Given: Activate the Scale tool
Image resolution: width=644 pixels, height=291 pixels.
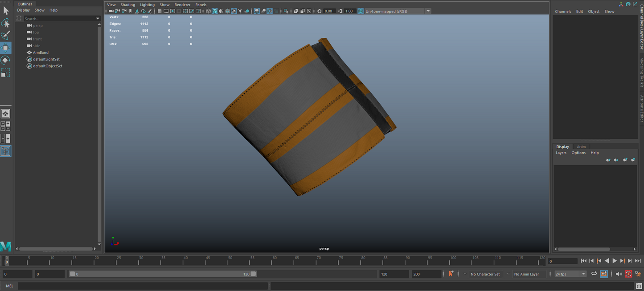Looking at the screenshot, I should click(x=5, y=73).
